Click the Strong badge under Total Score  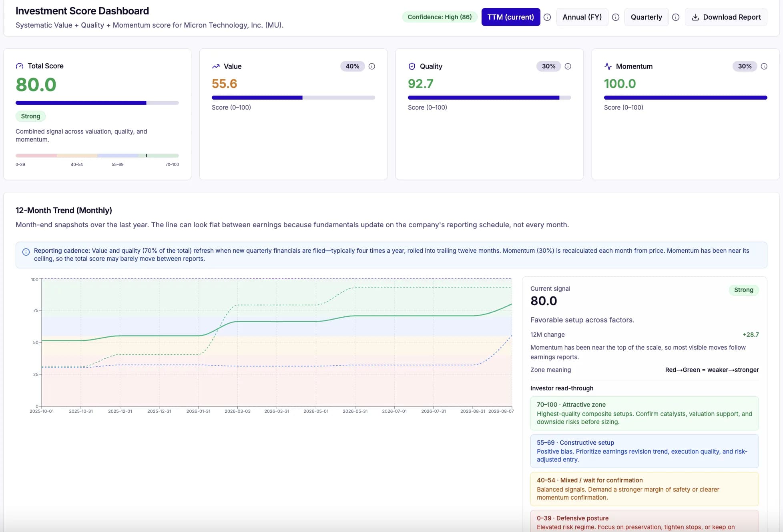coord(30,116)
